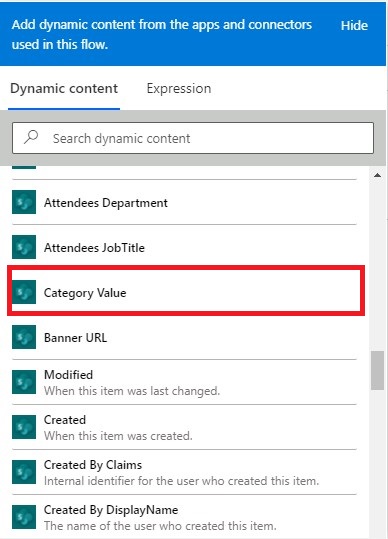Add the Attendees Department field

pyautogui.click(x=184, y=202)
